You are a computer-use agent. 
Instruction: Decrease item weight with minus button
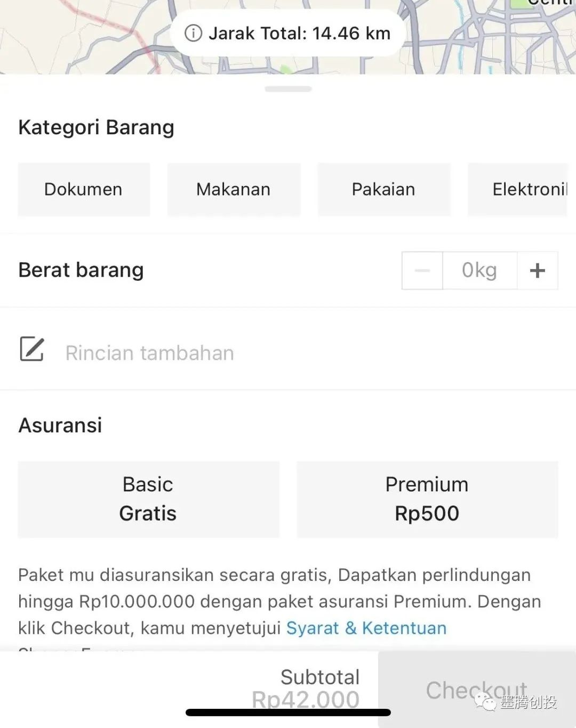point(422,271)
